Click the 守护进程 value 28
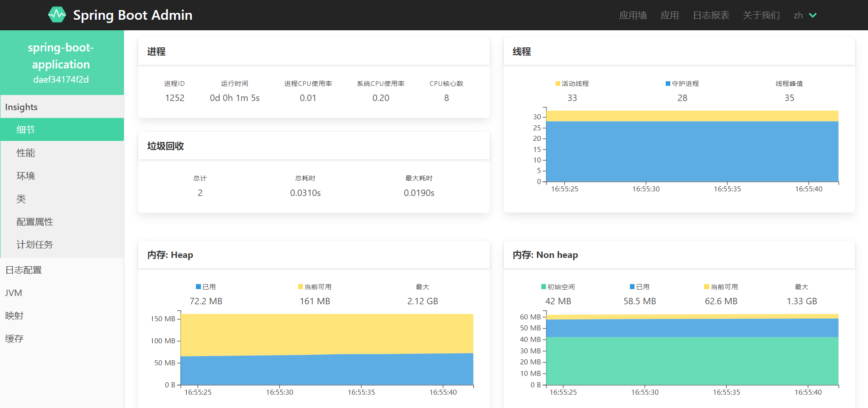The image size is (868, 408). tap(682, 98)
